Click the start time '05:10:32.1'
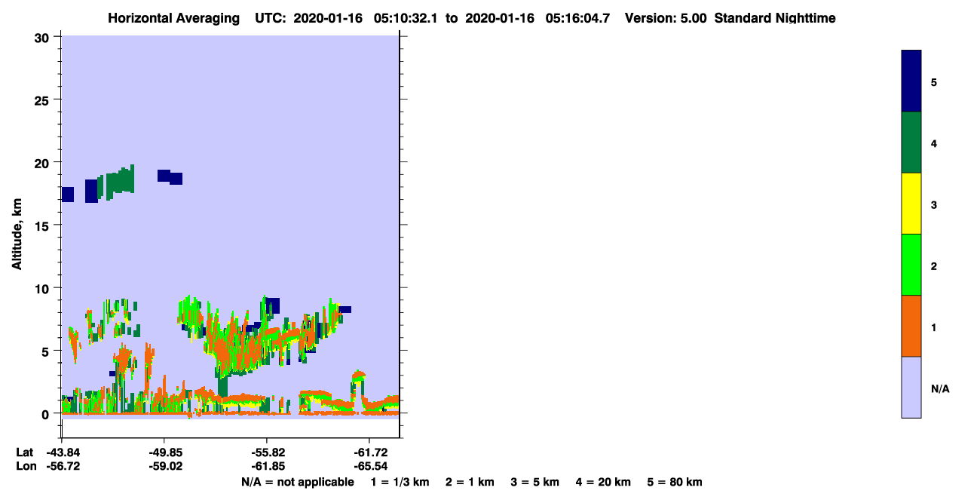The width and height of the screenshot is (980, 503). [x=406, y=18]
